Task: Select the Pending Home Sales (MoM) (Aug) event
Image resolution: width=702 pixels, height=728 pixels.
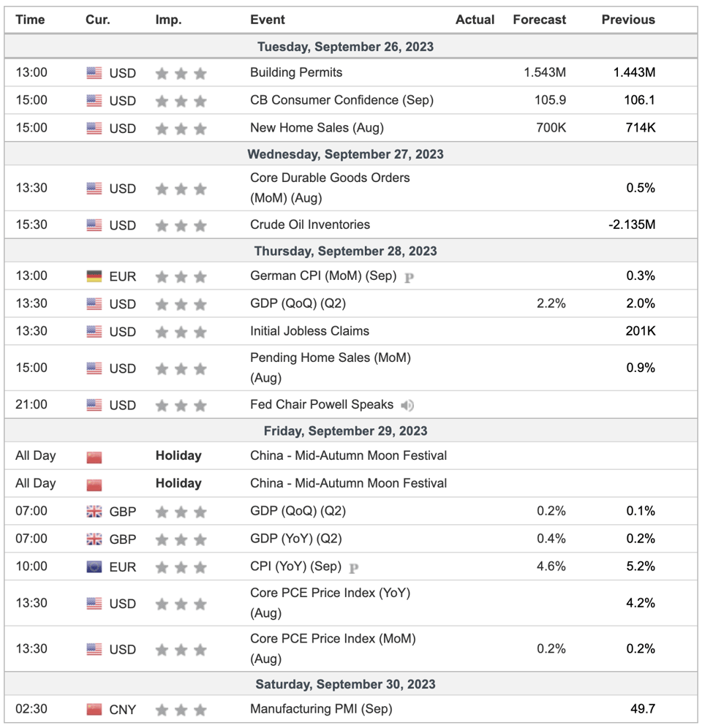Action: 331,368
